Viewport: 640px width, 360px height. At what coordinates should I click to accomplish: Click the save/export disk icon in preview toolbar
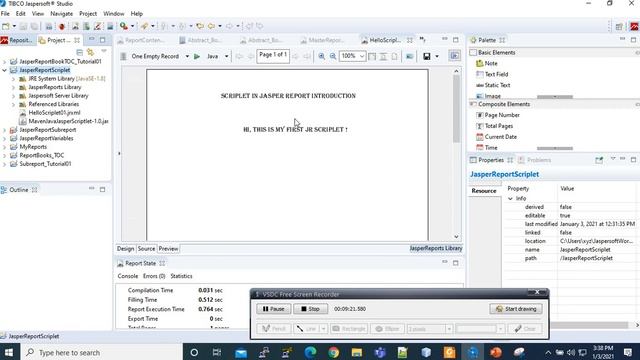[x=427, y=56]
